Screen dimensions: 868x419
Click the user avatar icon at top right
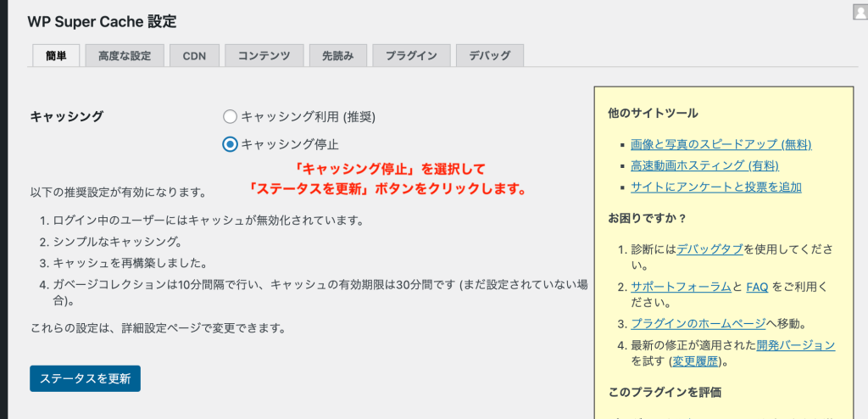[860, 12]
